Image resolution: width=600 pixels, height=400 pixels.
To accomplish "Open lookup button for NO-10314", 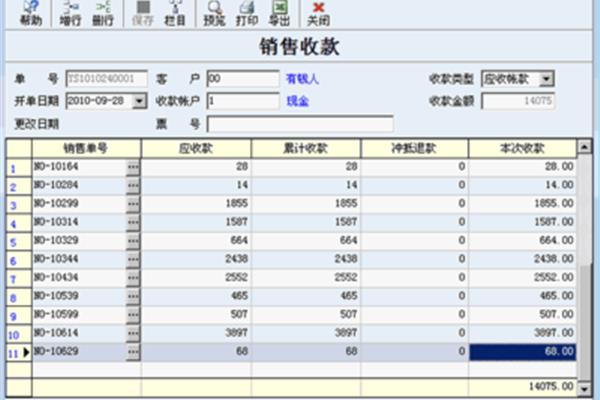I will click(133, 222).
